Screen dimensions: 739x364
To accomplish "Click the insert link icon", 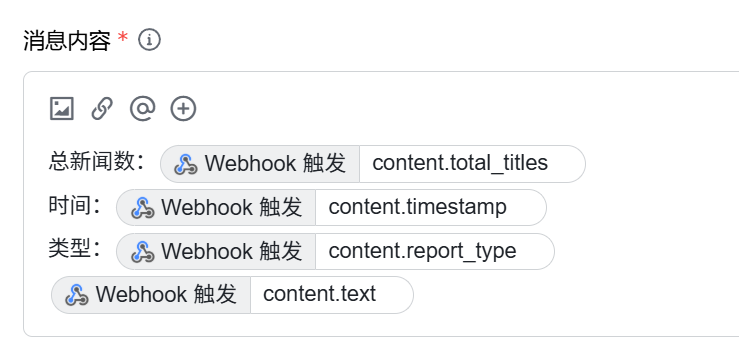I will [102, 108].
